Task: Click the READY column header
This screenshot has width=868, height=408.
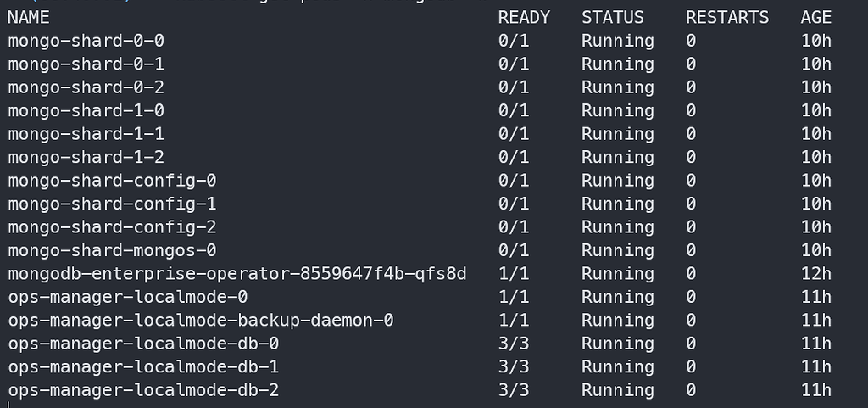Action: [x=524, y=17]
